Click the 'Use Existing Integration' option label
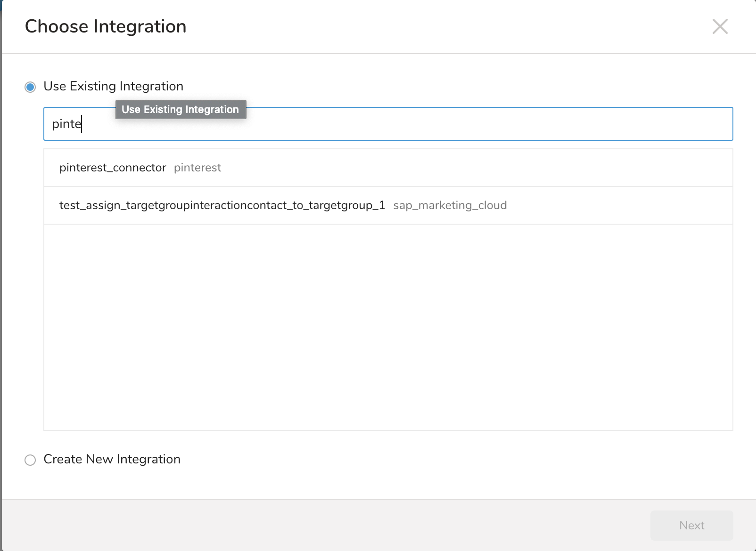The height and width of the screenshot is (551, 756). point(113,86)
